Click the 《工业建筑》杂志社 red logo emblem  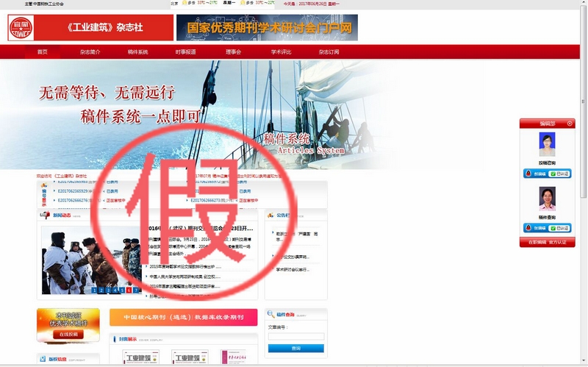pyautogui.click(x=19, y=28)
